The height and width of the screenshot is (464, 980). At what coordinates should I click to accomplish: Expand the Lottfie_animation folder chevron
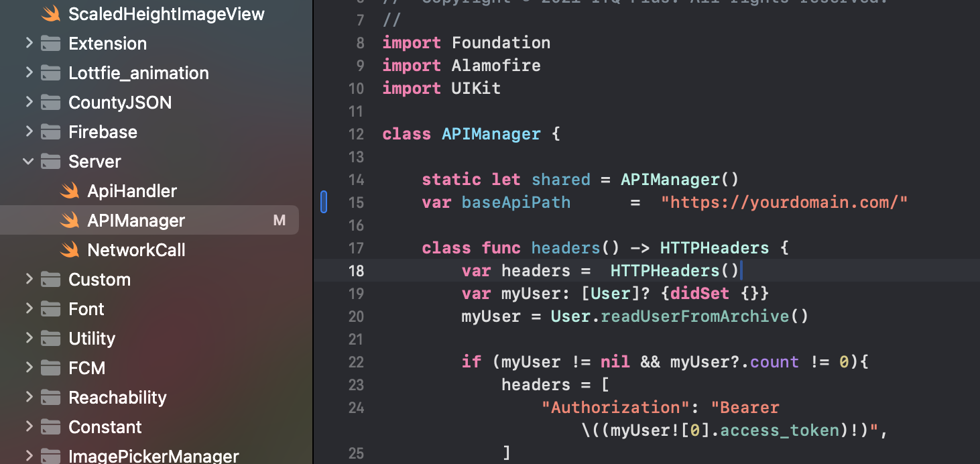tap(29, 73)
